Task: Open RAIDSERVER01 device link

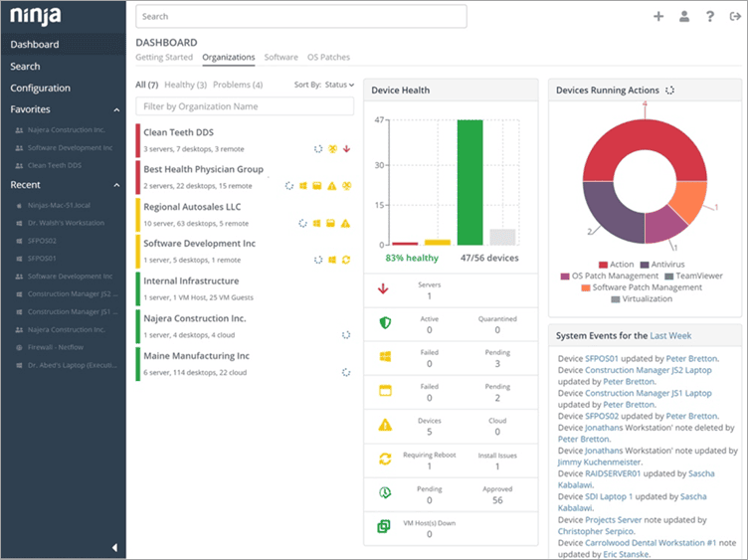Action: 613,473
